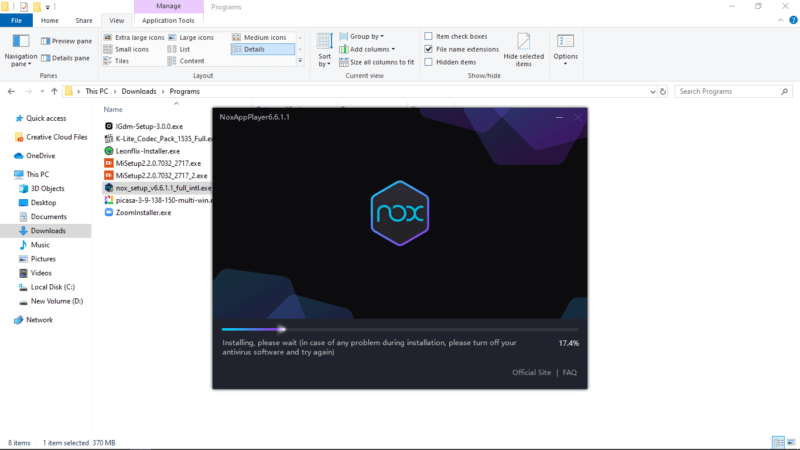This screenshot has width=800, height=450.
Task: Open Documents in sidebar
Action: point(43,216)
